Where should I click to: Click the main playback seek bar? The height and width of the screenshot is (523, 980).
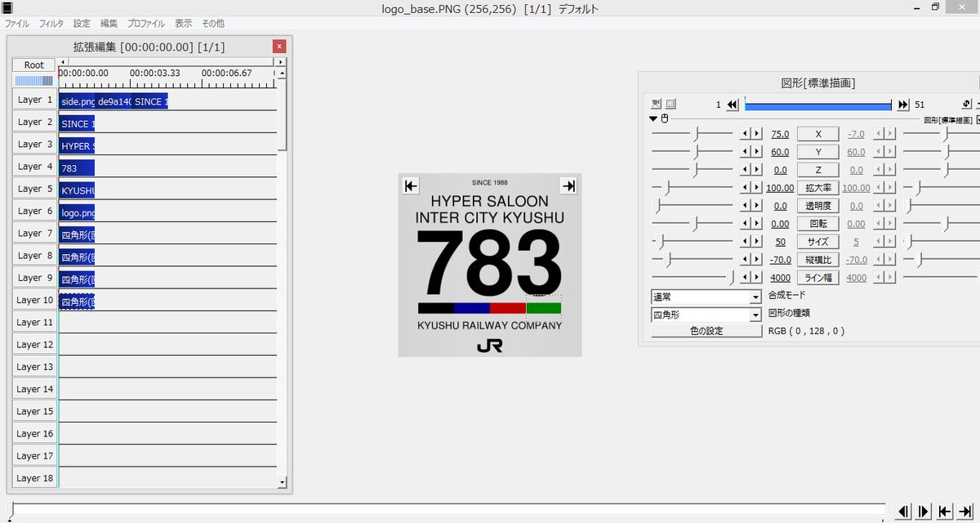click(448, 510)
